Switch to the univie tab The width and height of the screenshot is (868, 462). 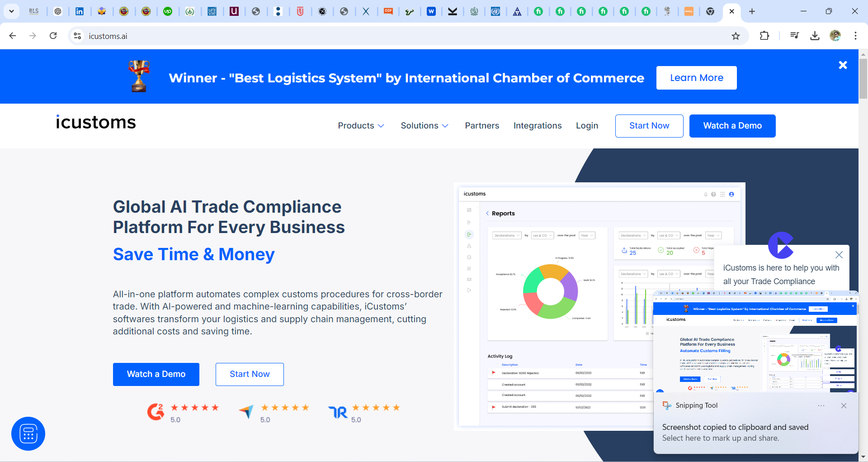(x=212, y=11)
